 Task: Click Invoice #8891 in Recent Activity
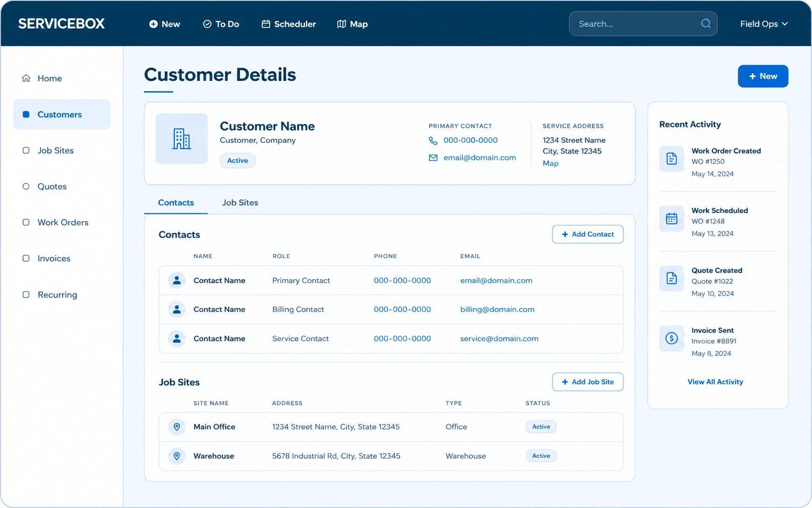714,341
